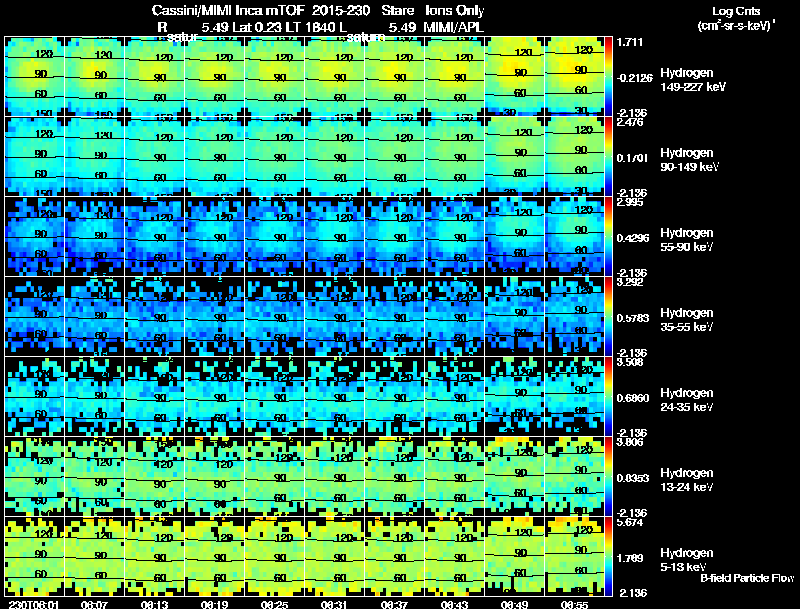Image resolution: width=800 pixels, height=609 pixels.
Task: Click the 'Ions Only' header text
Action: [455, 11]
